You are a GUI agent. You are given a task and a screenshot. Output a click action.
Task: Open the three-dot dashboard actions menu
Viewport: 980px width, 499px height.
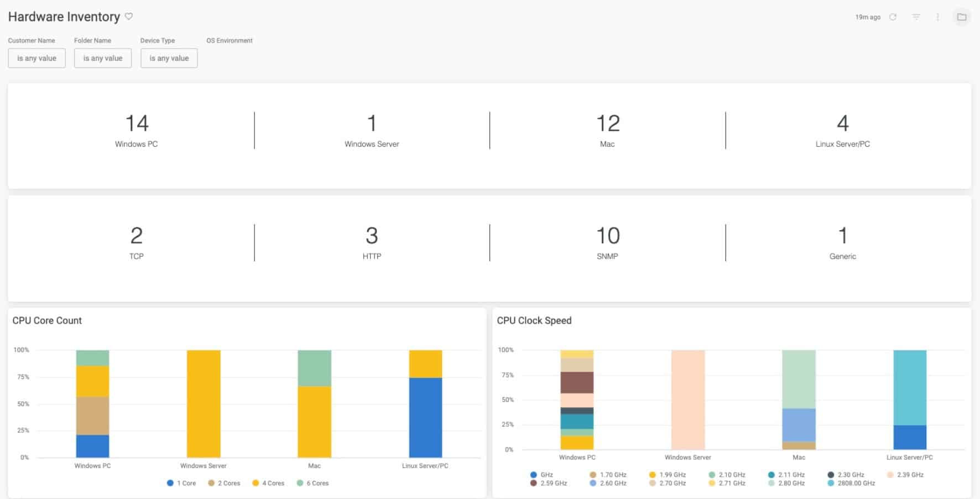937,17
